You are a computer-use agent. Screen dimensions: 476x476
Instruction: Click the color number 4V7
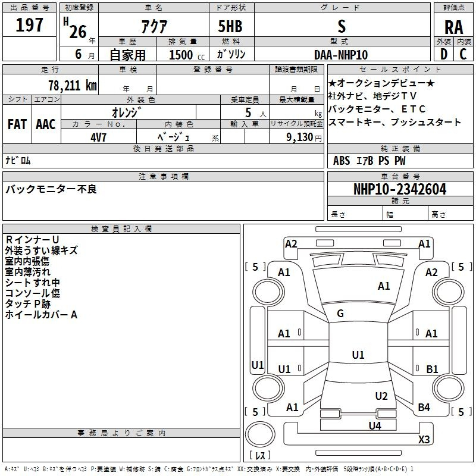98,137
